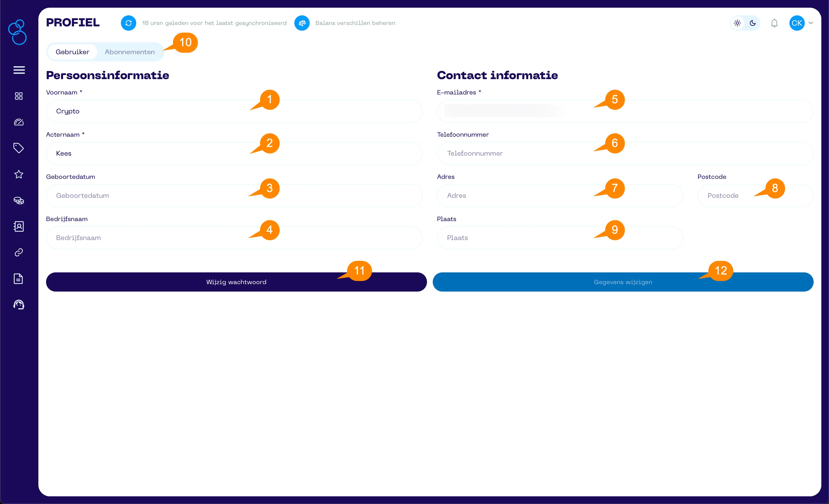This screenshot has width=829, height=504.
Task: Click the coins sidebar icon
Action: click(19, 200)
